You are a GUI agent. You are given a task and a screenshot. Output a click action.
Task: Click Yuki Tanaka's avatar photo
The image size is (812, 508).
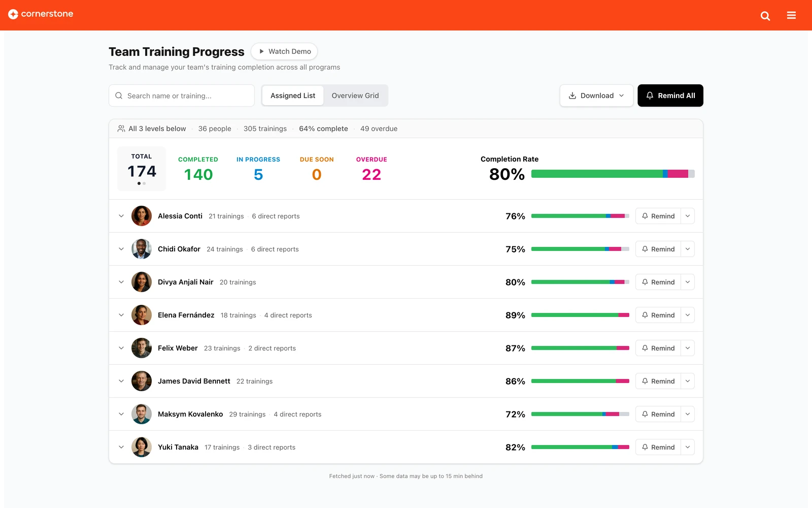click(142, 447)
